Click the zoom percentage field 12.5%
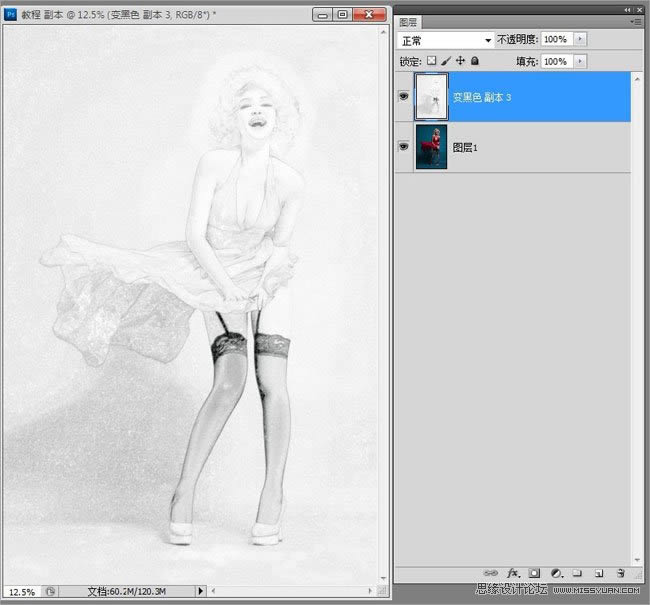 (20, 591)
